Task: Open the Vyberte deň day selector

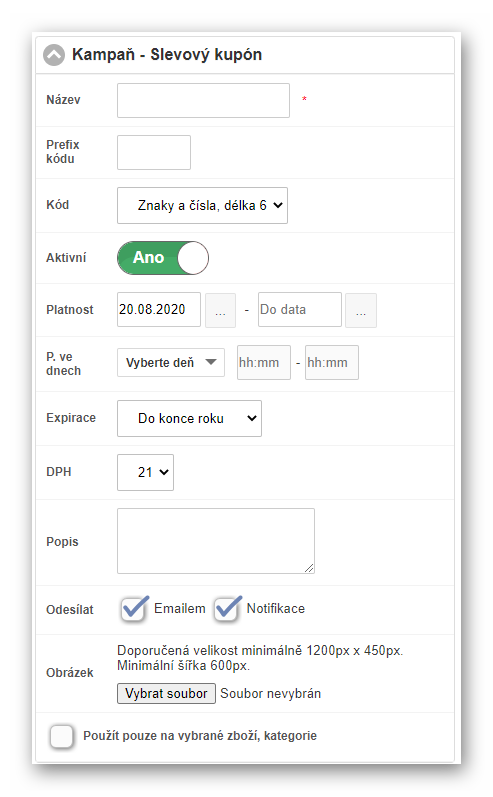Action: [171, 362]
